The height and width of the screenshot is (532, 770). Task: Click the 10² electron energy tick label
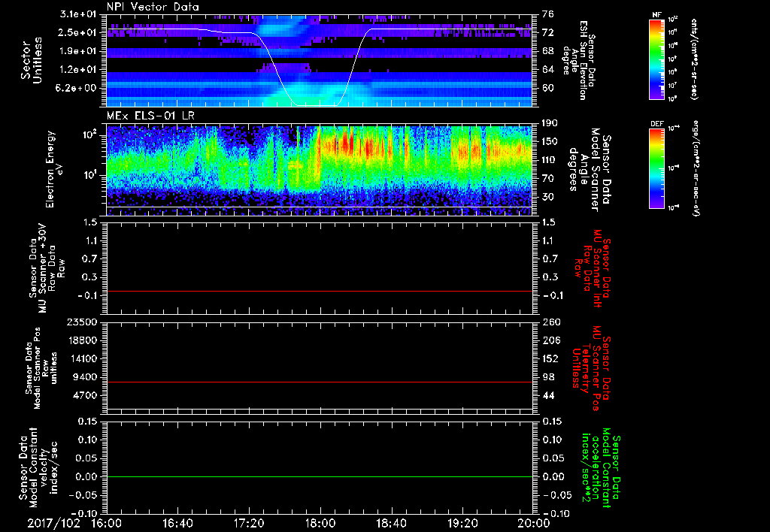[89, 135]
